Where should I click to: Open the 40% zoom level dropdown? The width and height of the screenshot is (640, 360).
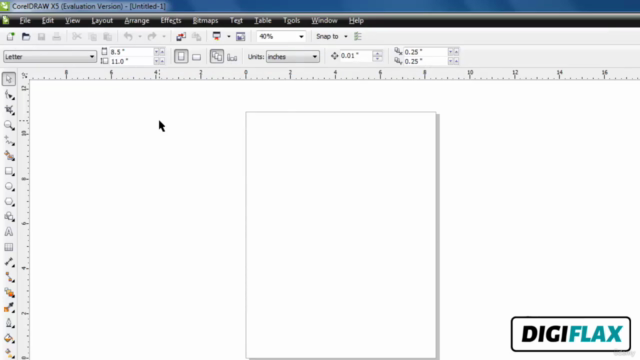(301, 37)
